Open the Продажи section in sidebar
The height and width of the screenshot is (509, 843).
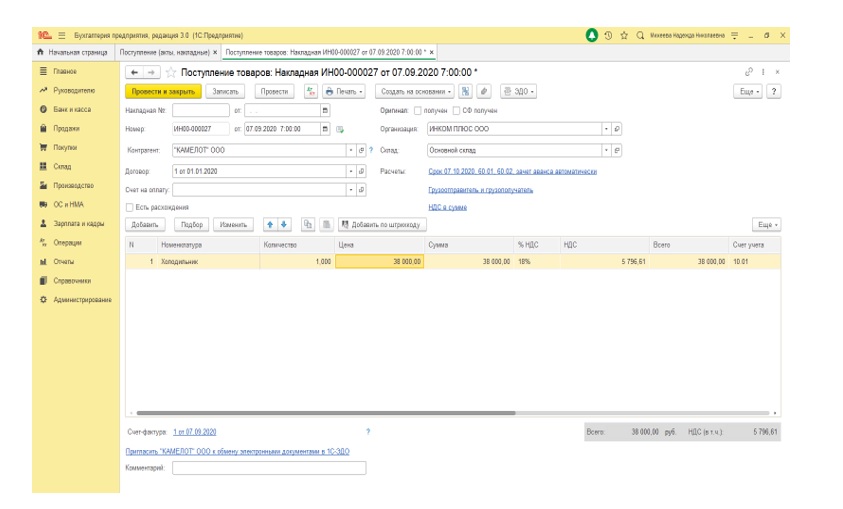(66, 129)
